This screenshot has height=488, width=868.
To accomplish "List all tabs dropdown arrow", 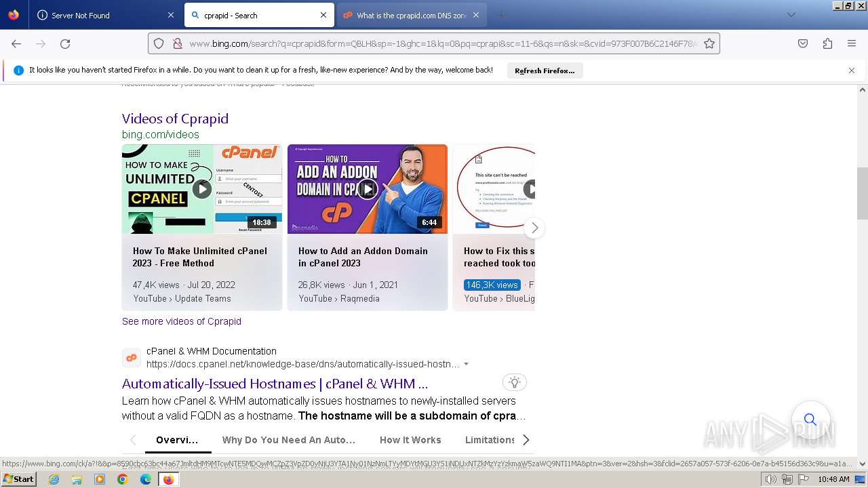I will (x=791, y=15).
